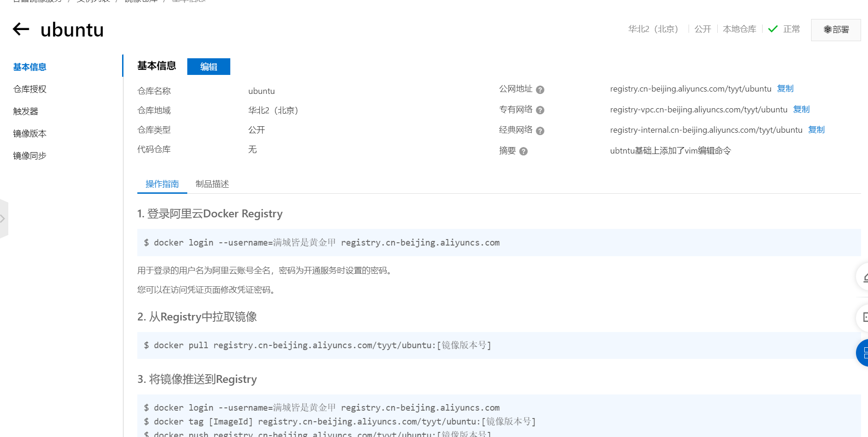Open the help icon next to 专有网络
Viewport: 868px width, 437px height.
(540, 110)
